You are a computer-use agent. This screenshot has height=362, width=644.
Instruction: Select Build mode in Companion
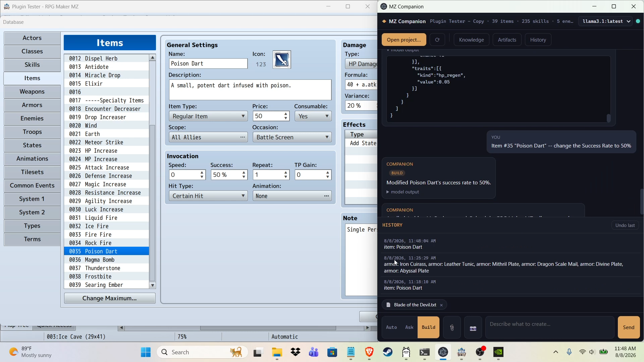point(429,327)
